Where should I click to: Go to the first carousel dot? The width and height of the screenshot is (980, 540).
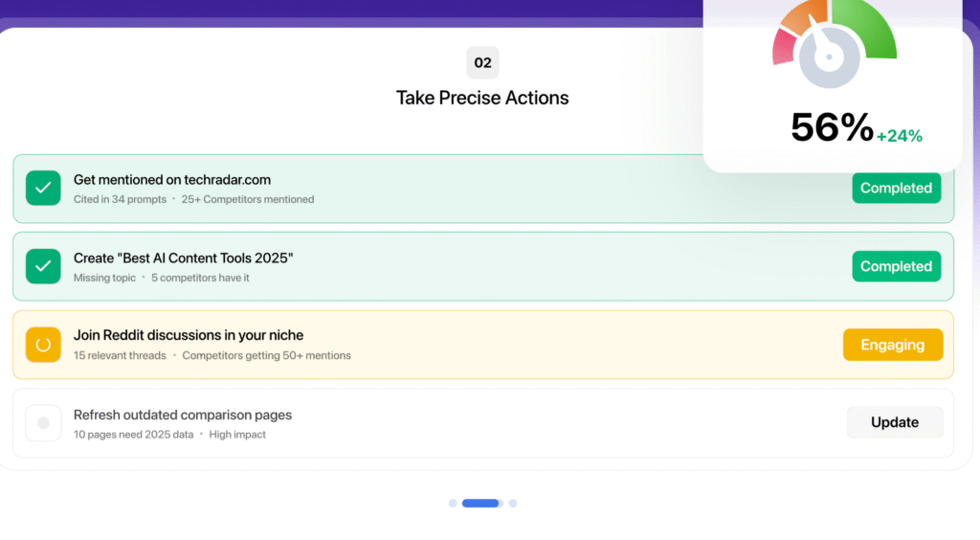(453, 503)
